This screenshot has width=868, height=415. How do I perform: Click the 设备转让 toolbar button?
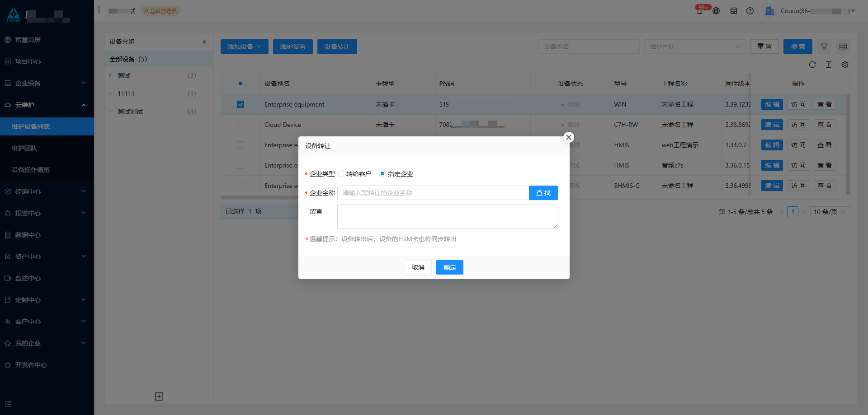[x=337, y=47]
